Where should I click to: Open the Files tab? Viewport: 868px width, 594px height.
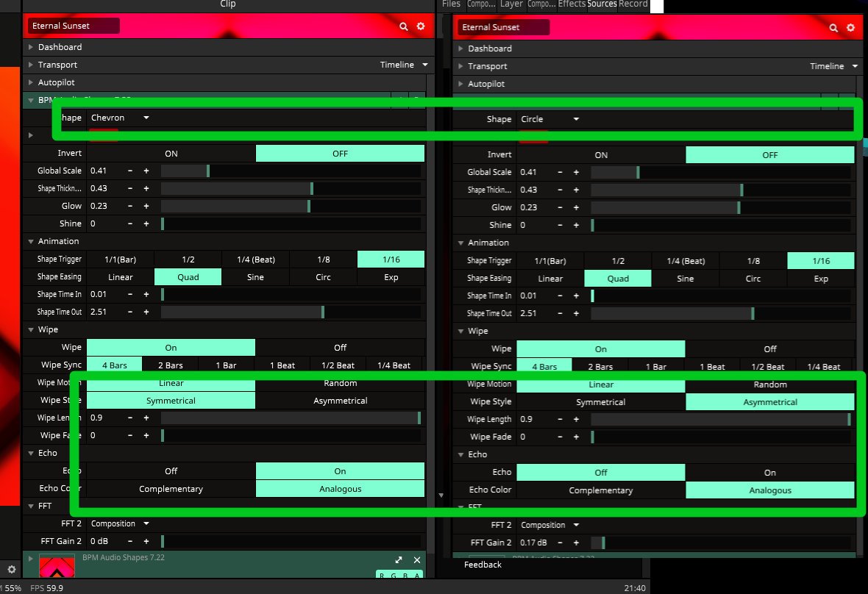(x=451, y=4)
